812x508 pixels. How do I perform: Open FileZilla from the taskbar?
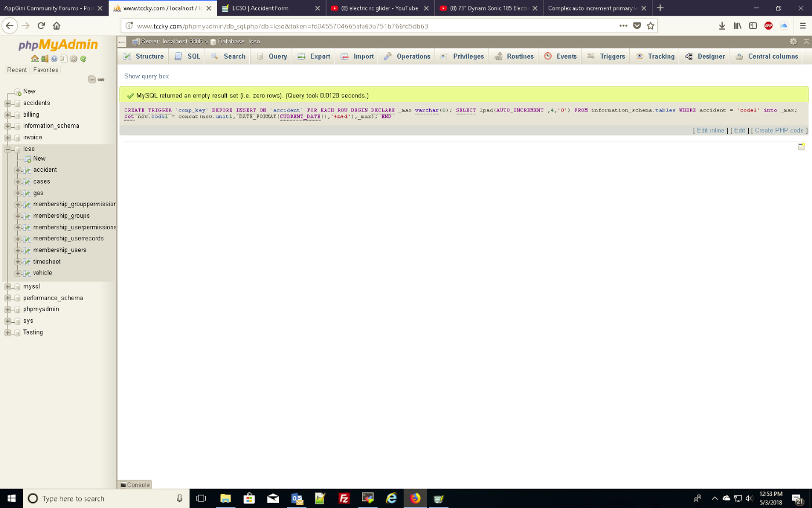click(344, 498)
